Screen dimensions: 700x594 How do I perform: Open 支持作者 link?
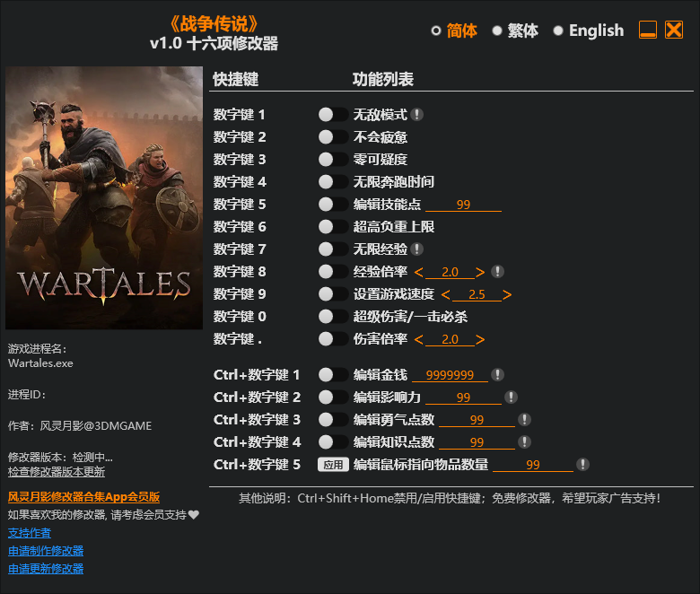(x=30, y=533)
